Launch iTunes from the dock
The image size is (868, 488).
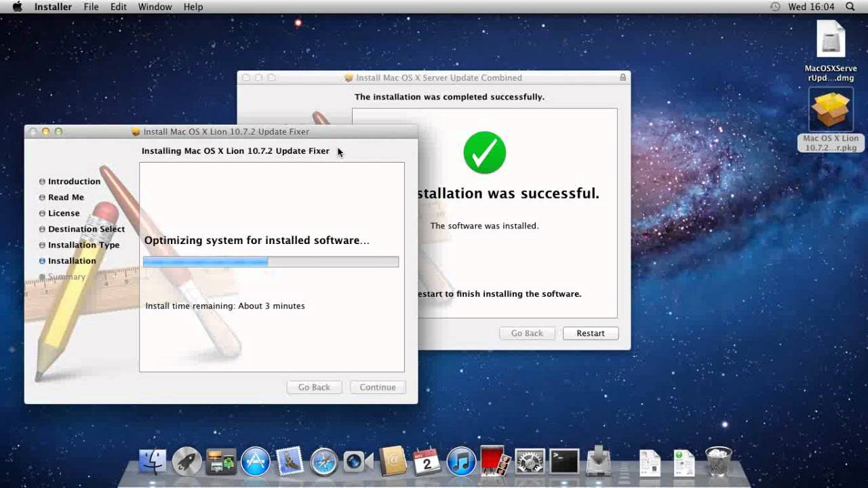click(462, 462)
